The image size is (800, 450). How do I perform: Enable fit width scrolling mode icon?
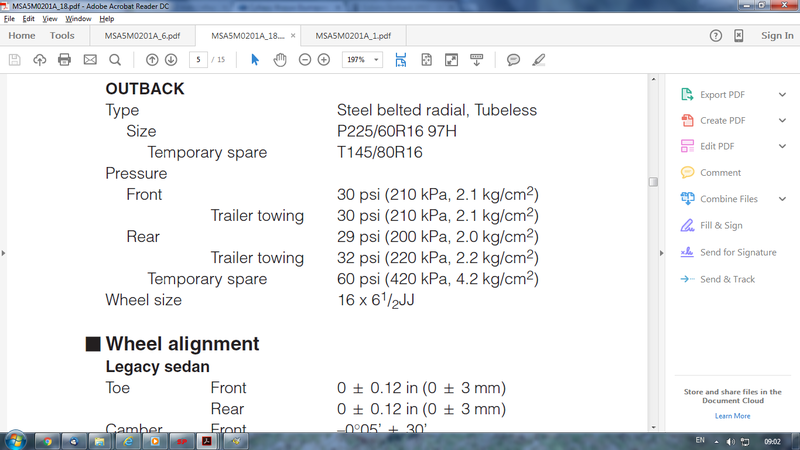pyautogui.click(x=401, y=60)
